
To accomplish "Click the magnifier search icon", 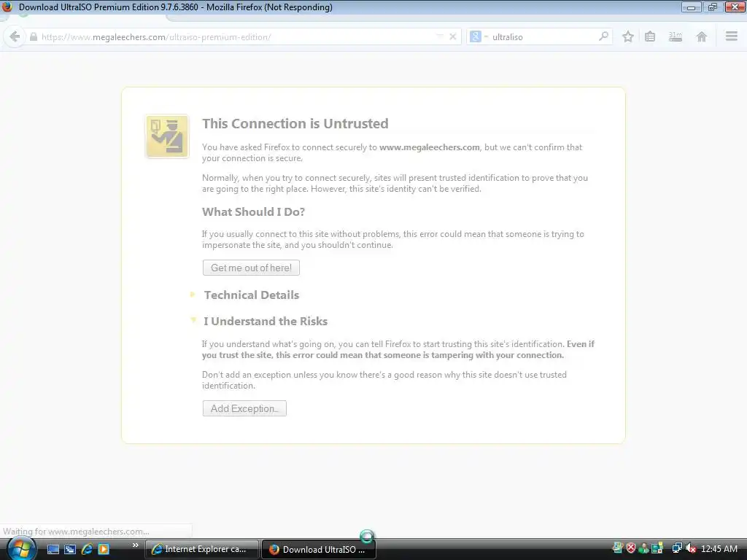I will coord(603,36).
